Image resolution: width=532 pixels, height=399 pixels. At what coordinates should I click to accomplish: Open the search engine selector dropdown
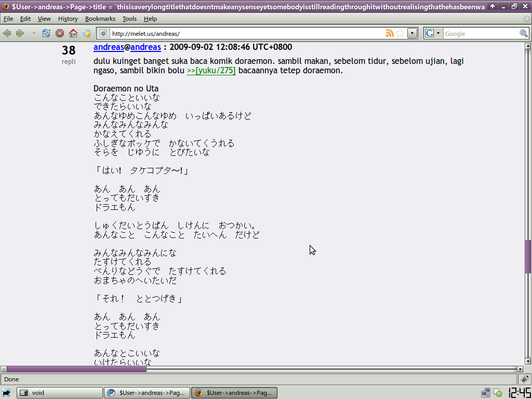coord(433,33)
